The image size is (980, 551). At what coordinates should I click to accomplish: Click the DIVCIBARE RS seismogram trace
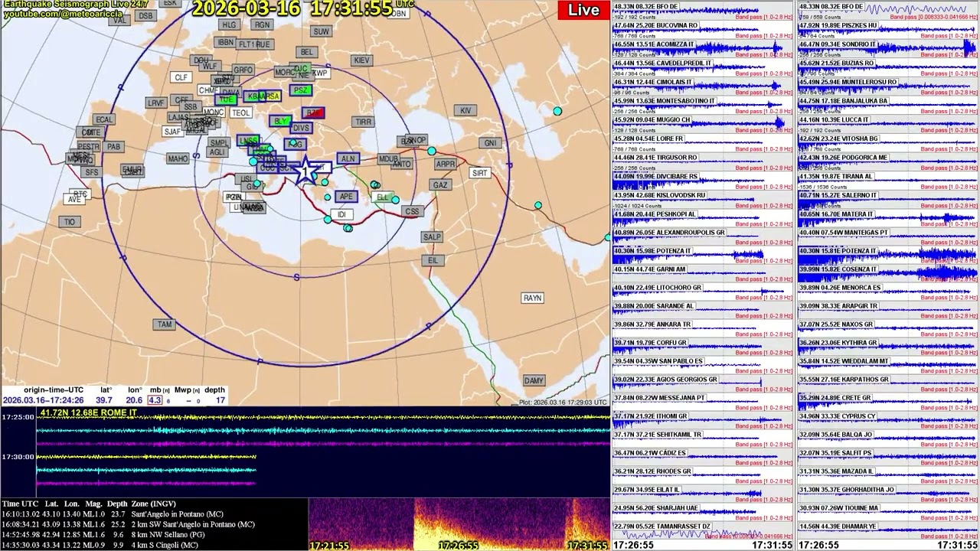click(x=702, y=181)
